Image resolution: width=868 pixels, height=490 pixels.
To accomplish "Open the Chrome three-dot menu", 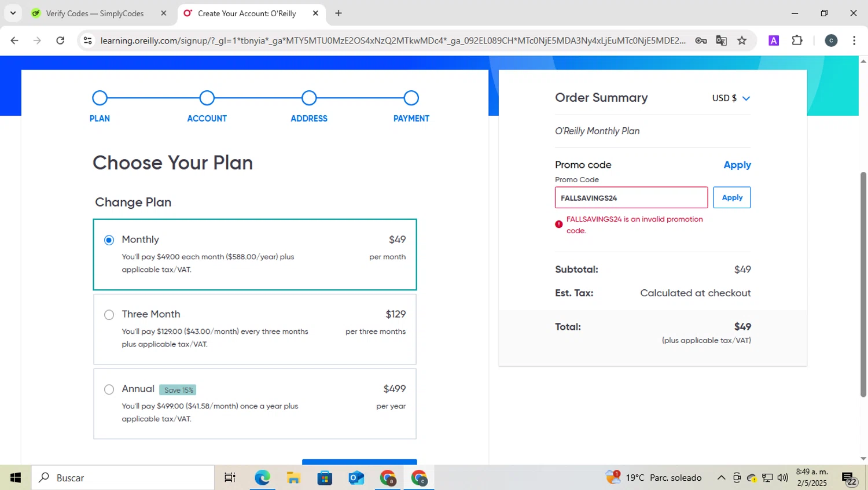I will (x=854, y=40).
